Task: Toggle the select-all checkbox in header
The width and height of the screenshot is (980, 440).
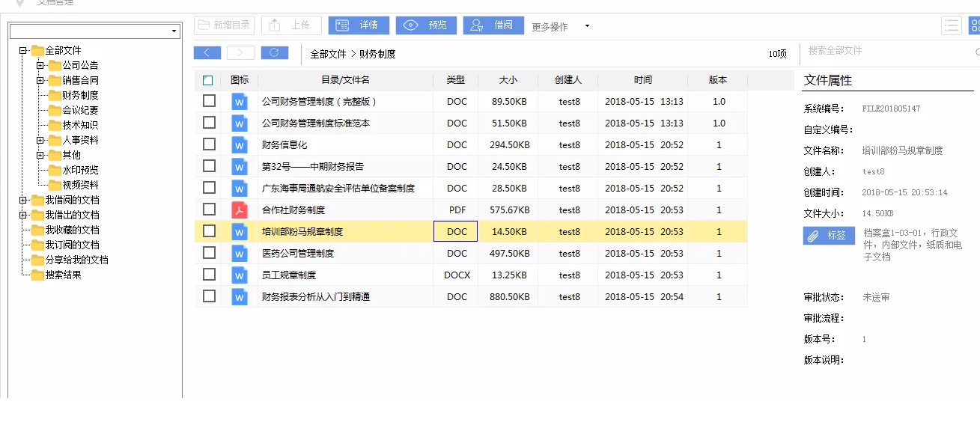Action: pos(208,80)
